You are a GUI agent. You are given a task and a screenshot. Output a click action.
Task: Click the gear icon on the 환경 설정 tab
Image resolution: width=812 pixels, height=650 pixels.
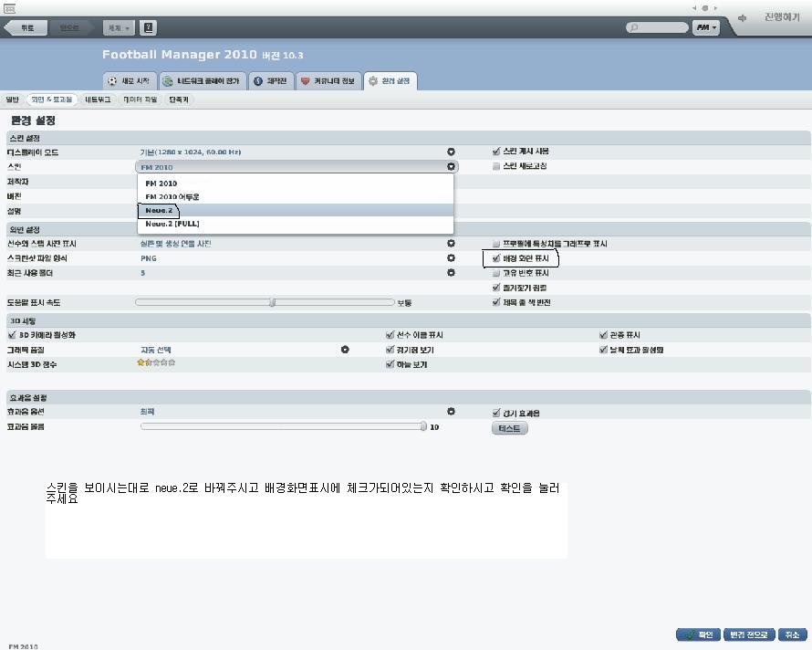point(373,81)
